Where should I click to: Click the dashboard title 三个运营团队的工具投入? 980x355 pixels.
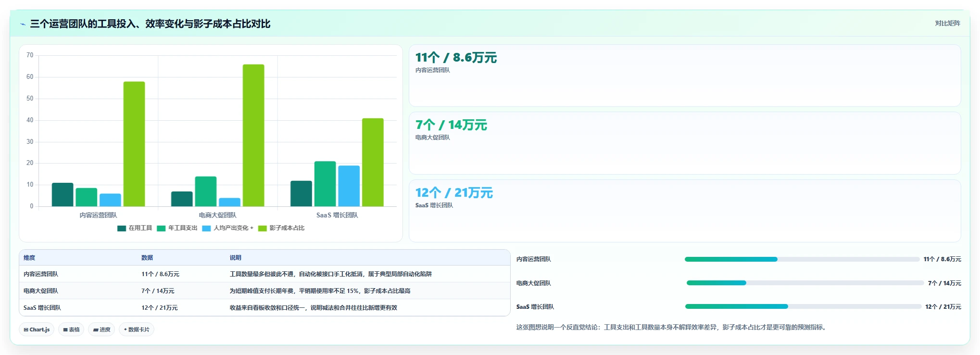click(150, 24)
